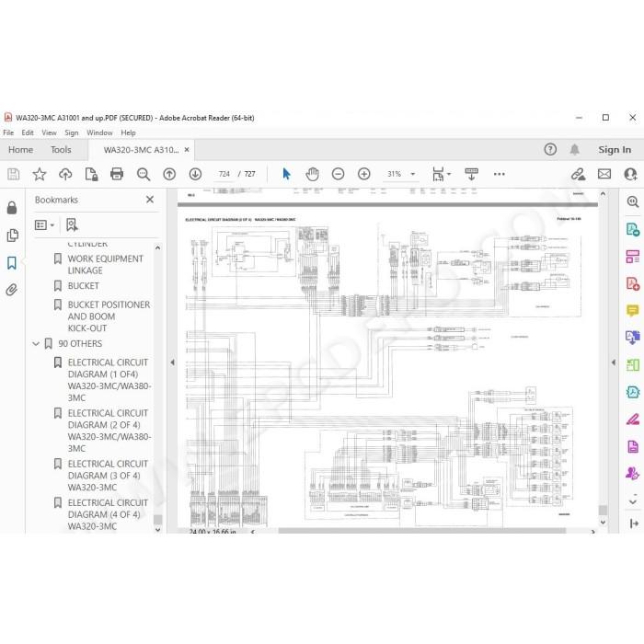Toggle the Bookmarks panel icon
Image resolution: width=644 pixels, height=644 pixels.
12,263
